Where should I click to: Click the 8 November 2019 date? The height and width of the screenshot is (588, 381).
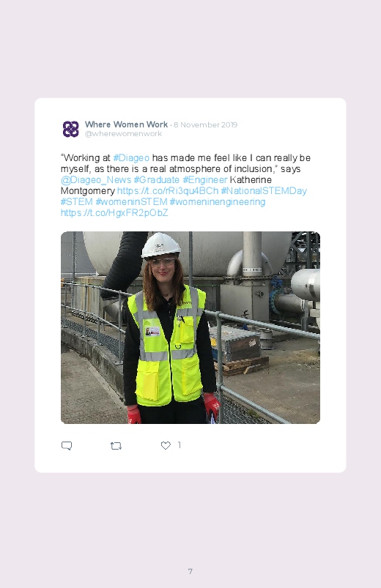coord(205,125)
